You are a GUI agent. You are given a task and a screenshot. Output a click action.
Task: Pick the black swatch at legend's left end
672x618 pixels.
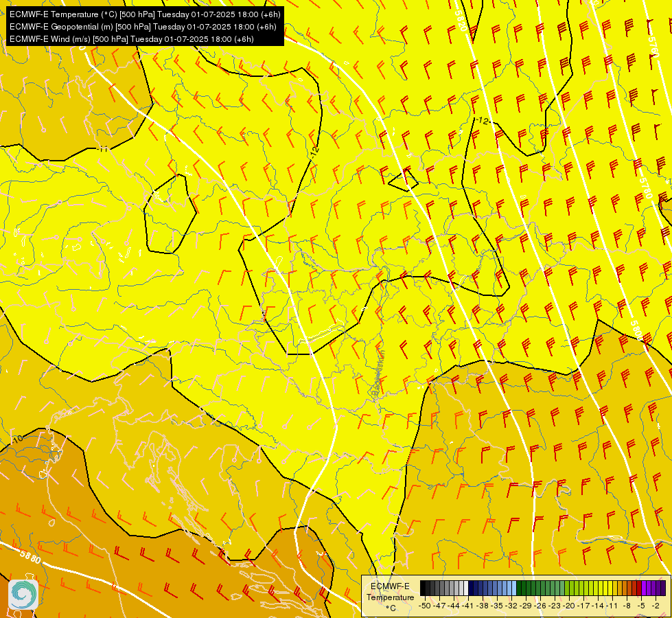pyautogui.click(x=423, y=588)
